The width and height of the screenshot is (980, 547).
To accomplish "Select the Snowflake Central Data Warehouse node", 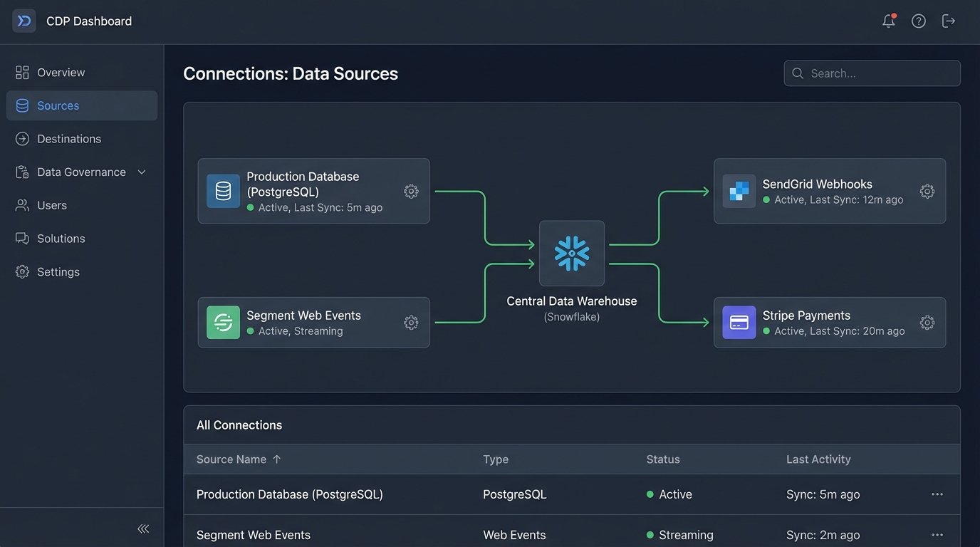I will click(x=571, y=254).
